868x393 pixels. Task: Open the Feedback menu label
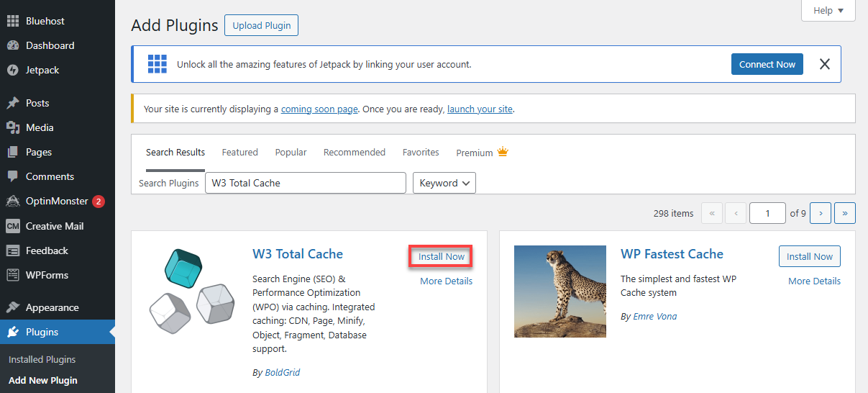47,250
